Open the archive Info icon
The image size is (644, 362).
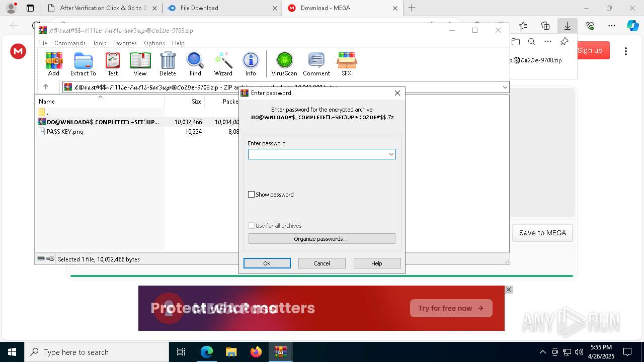(x=251, y=64)
